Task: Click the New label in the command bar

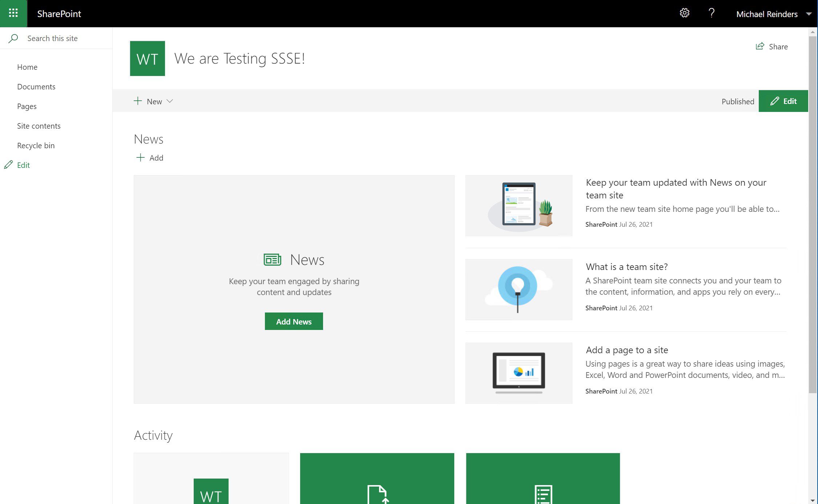Action: coord(154,101)
